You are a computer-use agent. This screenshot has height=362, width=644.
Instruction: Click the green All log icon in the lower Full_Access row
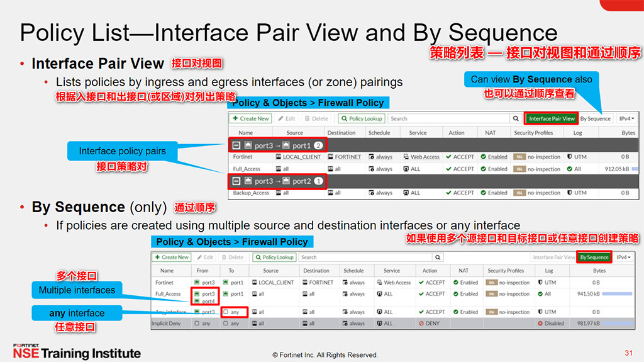pyautogui.click(x=540, y=294)
